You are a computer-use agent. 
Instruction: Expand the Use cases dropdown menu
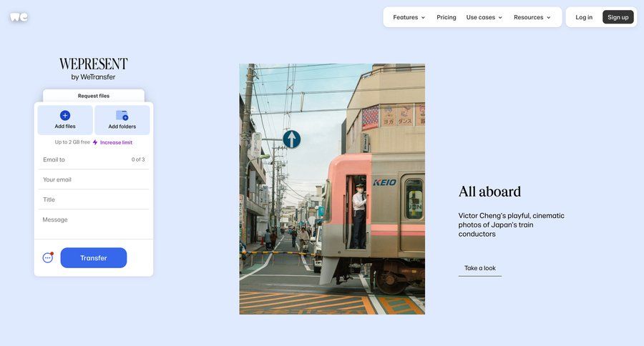click(484, 17)
